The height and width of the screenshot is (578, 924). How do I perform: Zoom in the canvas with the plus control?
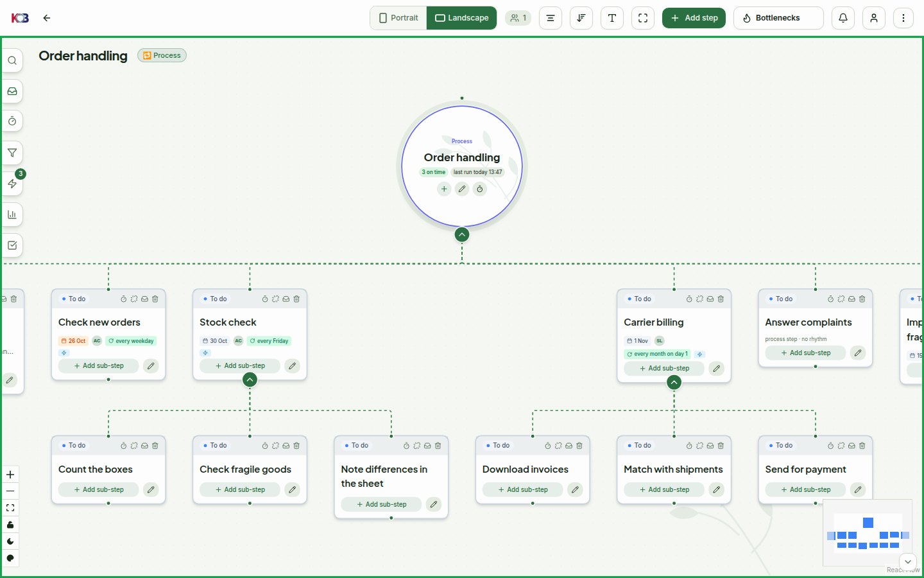tap(10, 475)
